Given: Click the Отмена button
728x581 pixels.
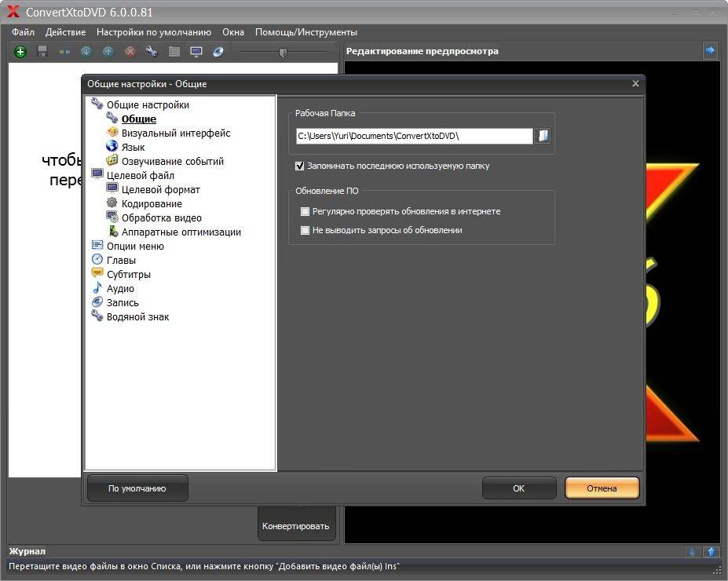Looking at the screenshot, I should (602, 488).
